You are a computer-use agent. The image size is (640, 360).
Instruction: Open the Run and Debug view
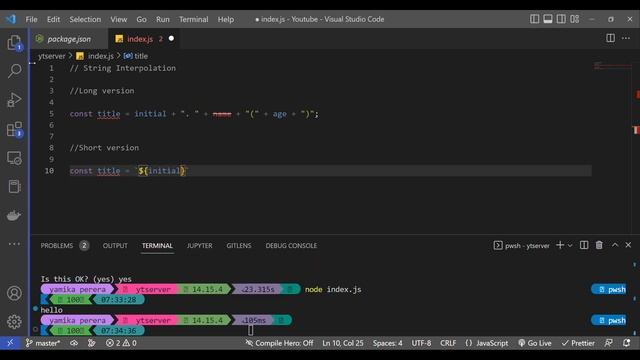click(x=14, y=100)
